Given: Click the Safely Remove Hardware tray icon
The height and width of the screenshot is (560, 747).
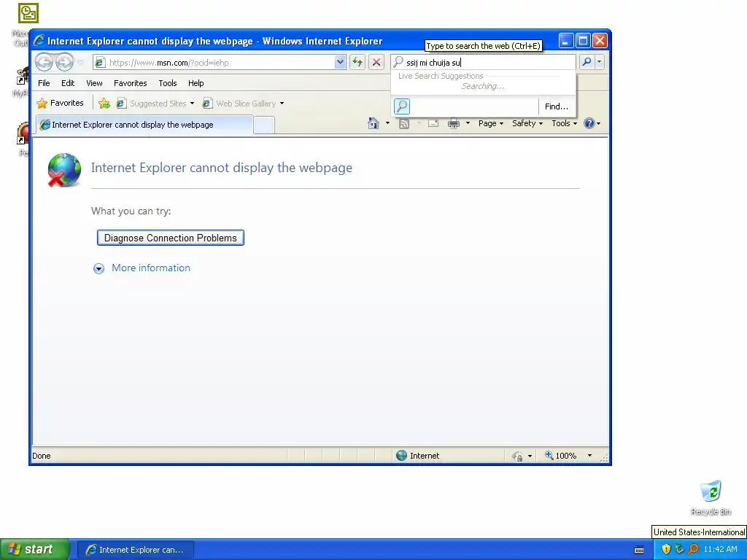Looking at the screenshot, I should pos(679,549).
